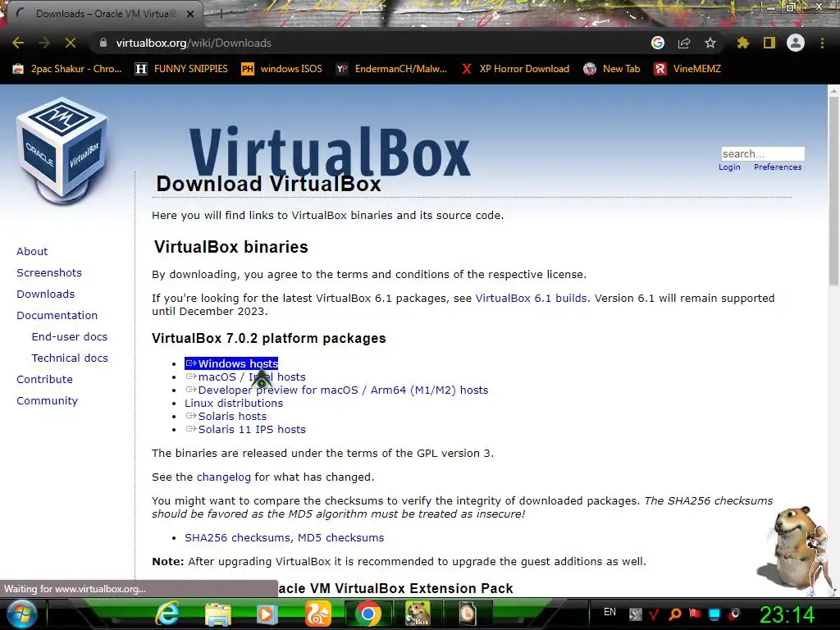Viewport: 840px width, 630px height.
Task: Stop page loading with the X icon
Action: pyautogui.click(x=71, y=43)
